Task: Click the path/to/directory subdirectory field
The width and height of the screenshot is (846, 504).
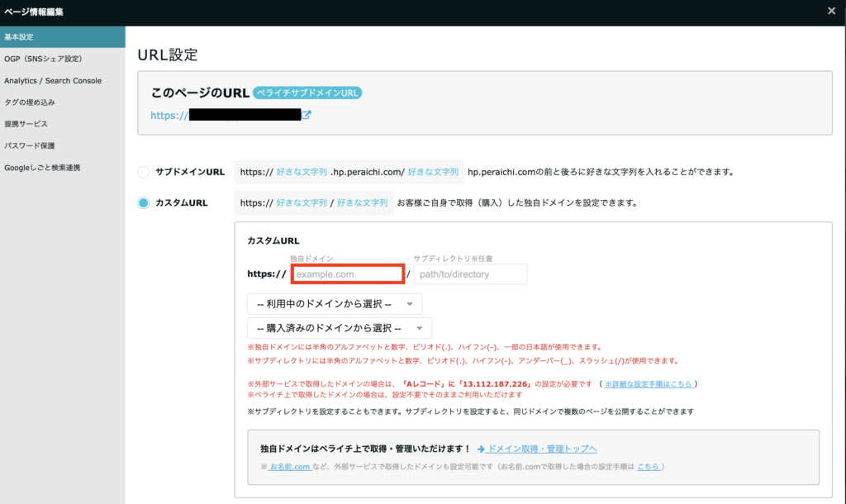Action: tap(470, 274)
